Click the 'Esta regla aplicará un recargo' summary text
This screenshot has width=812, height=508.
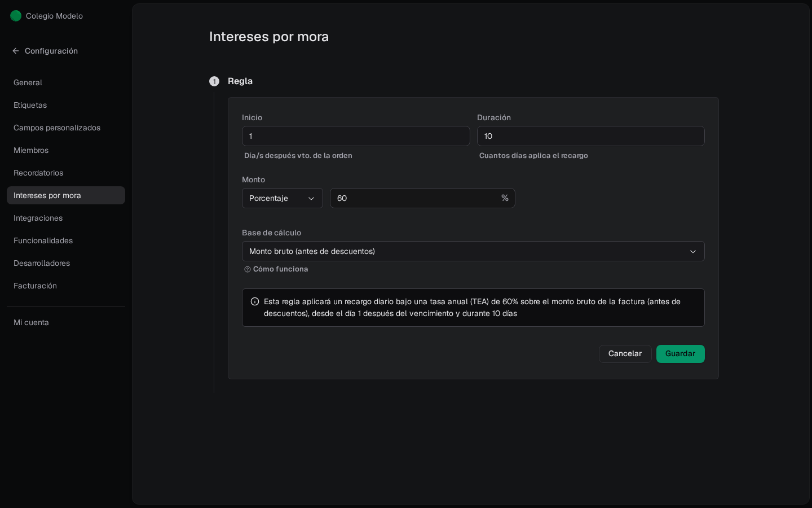click(x=472, y=308)
